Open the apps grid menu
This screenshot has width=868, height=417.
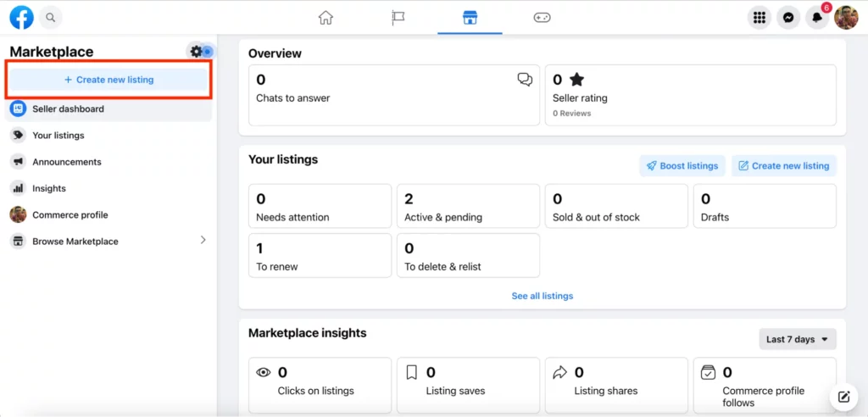point(759,18)
